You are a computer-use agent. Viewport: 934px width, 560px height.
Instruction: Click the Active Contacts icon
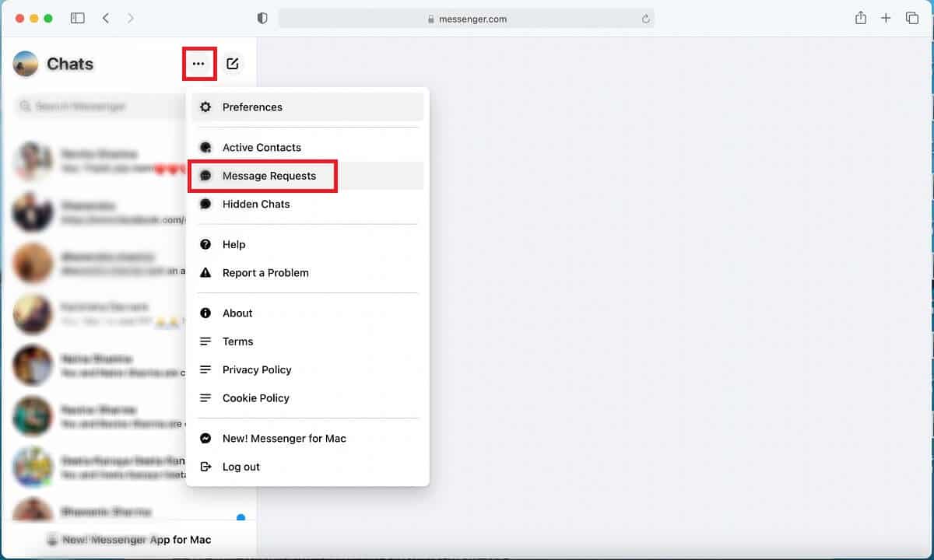pos(205,147)
